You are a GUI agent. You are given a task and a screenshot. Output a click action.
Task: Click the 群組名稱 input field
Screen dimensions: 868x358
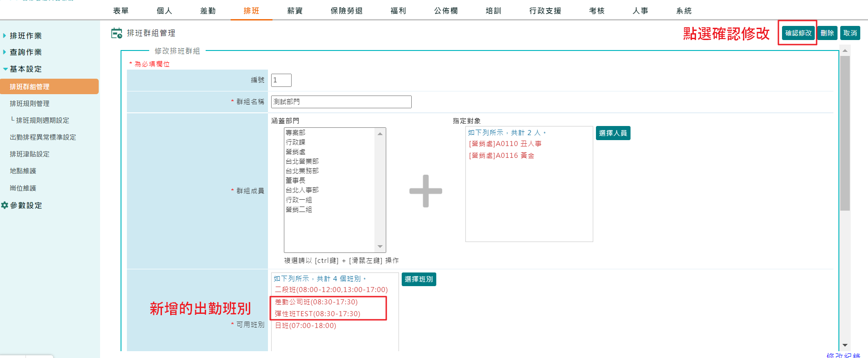coord(341,102)
